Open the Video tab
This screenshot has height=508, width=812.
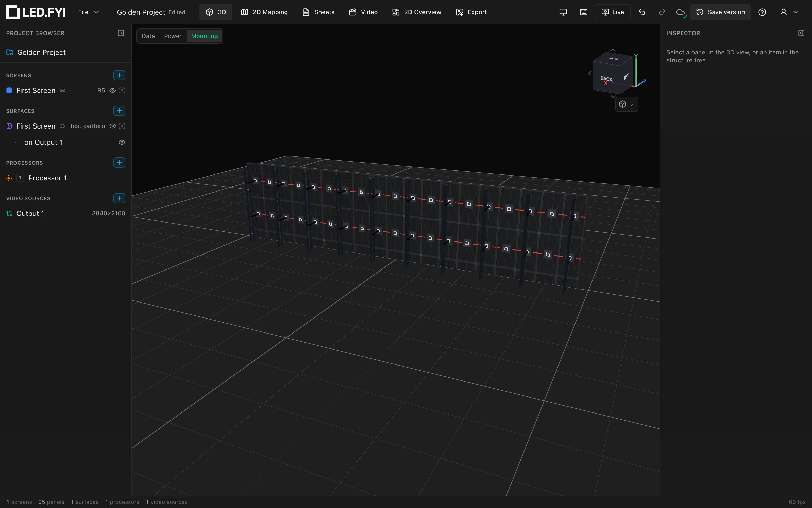[x=363, y=12]
